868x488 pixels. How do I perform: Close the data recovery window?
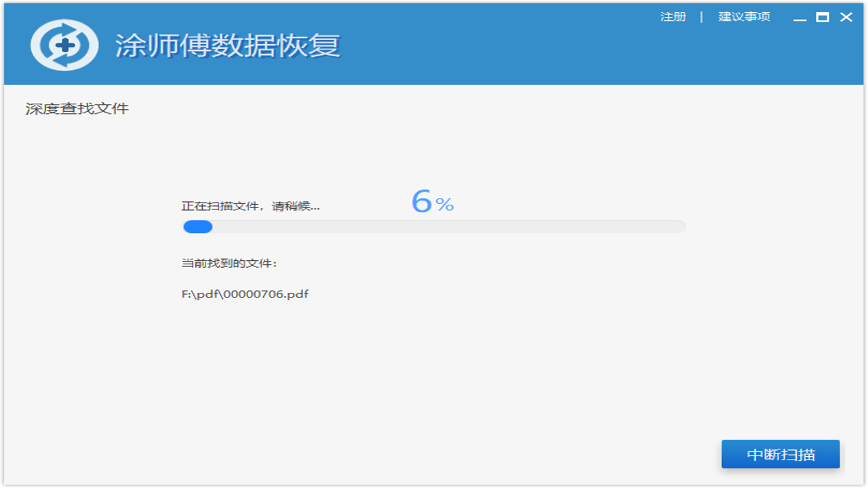point(846,18)
